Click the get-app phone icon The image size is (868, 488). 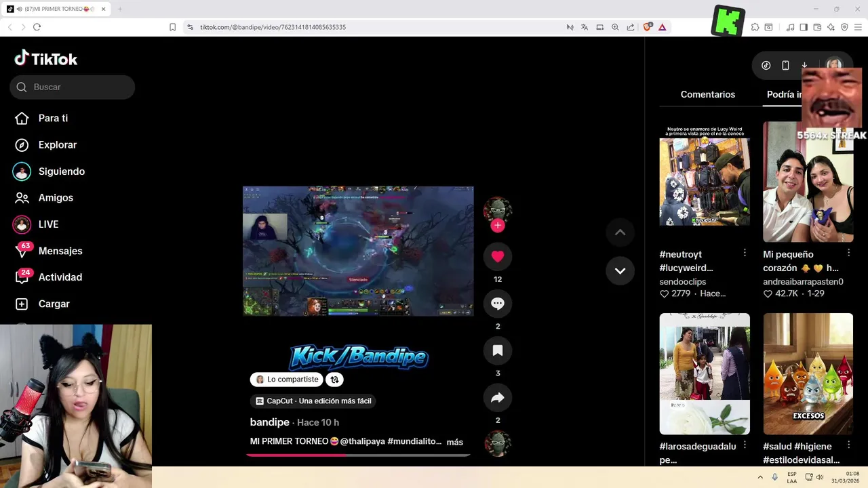tap(785, 66)
